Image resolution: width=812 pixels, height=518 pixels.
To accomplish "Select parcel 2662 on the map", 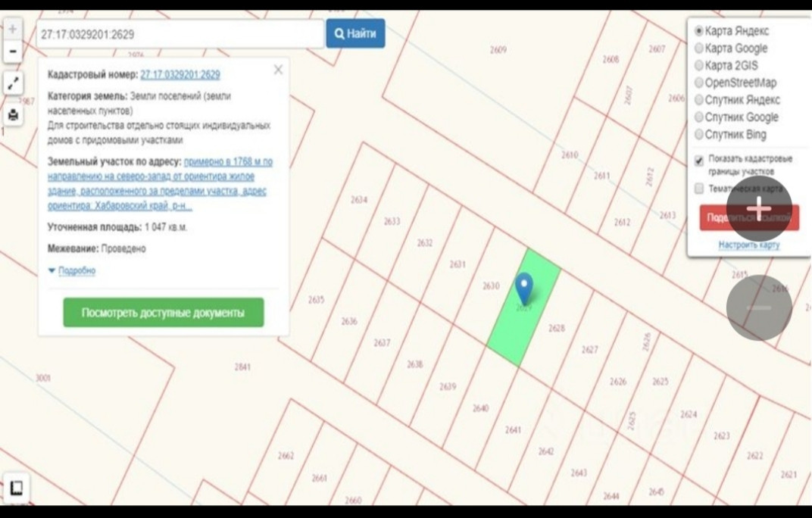I will pos(286,455).
